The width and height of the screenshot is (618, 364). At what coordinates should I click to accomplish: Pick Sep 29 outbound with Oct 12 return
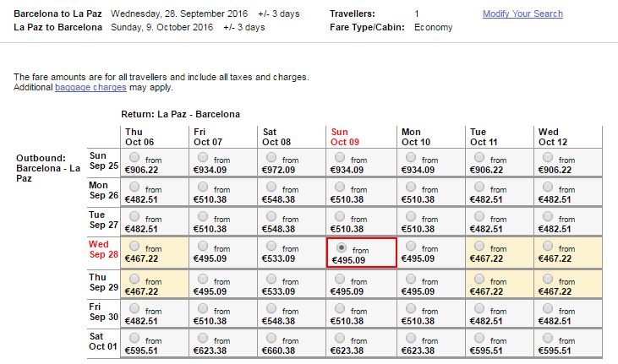point(548,280)
